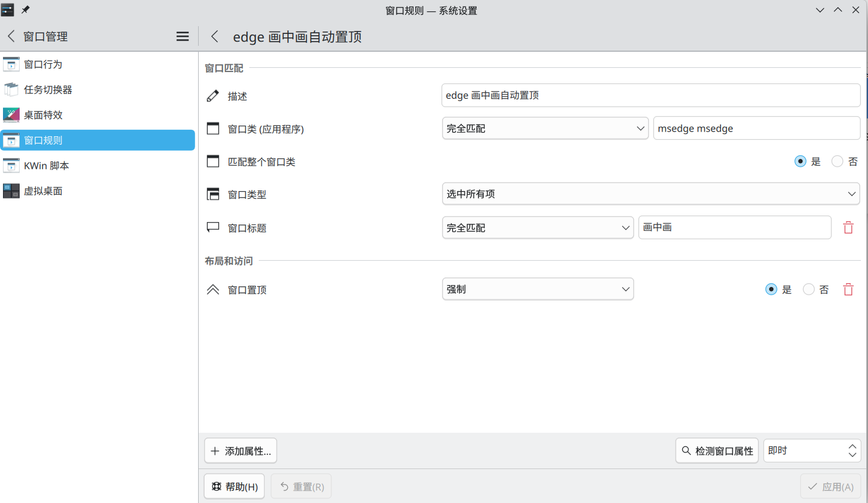Open the 窗口类型 dropdown 选中所有项
868x503 pixels.
(x=651, y=194)
